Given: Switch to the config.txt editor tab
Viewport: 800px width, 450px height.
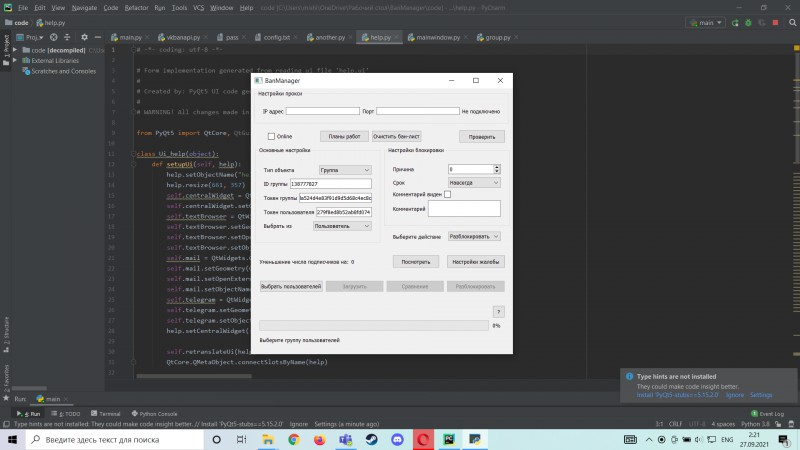Looking at the screenshot, I should (276, 37).
